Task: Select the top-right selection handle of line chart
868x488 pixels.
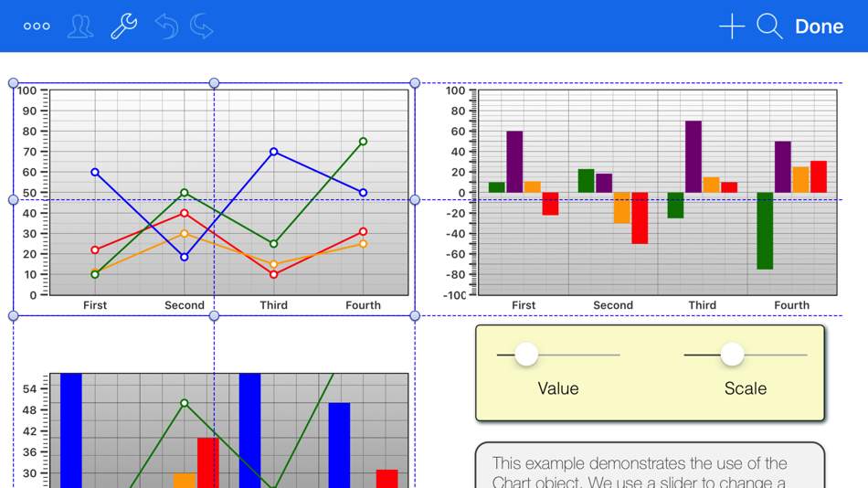Action: [x=415, y=83]
